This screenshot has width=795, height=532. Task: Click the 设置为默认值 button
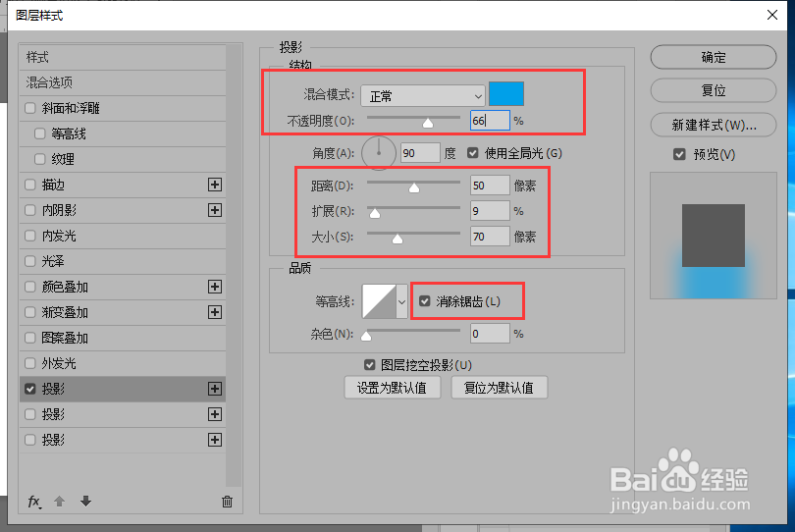click(x=392, y=388)
